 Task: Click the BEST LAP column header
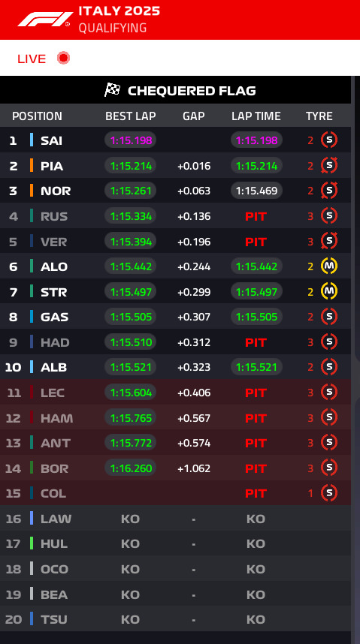click(x=131, y=116)
